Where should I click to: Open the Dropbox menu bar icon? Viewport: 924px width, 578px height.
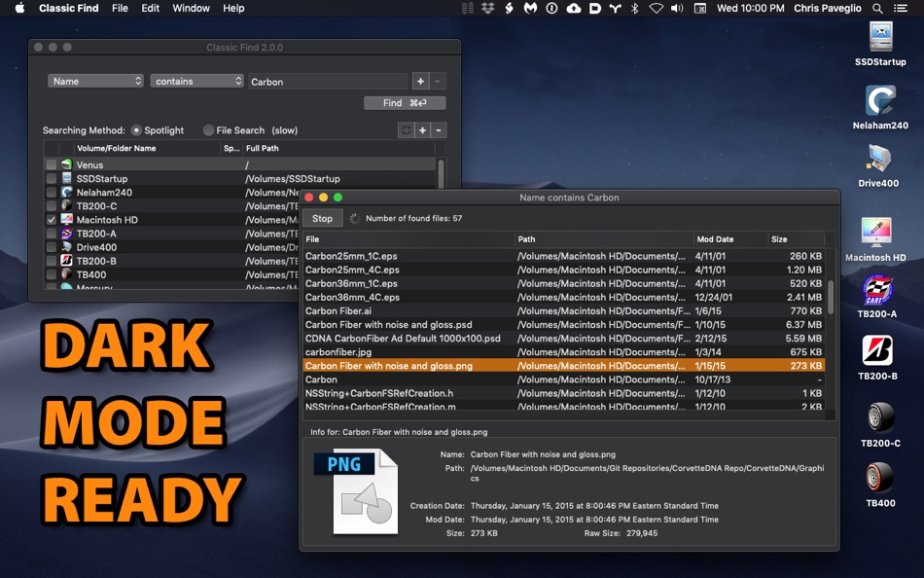pos(488,8)
